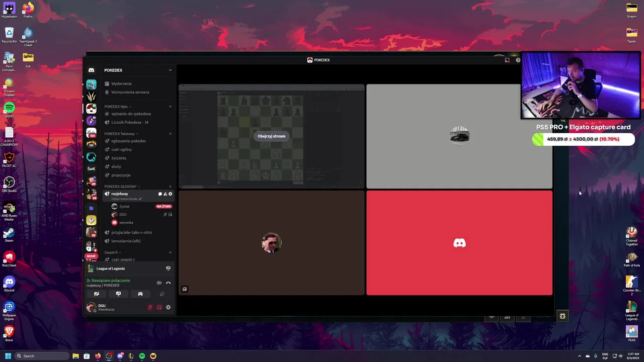Screen dimensions: 644x362
Task: Select the gray car-avatar video tile
Action: click(x=459, y=136)
